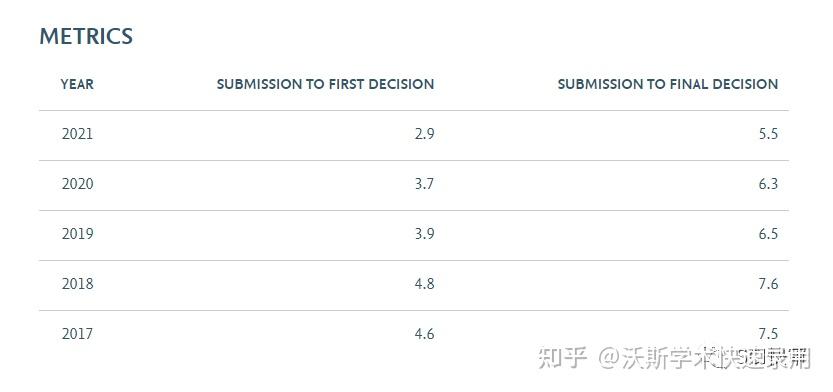Image resolution: width=833 pixels, height=392 pixels.
Task: Select the 2018 year cell
Action: click(77, 284)
